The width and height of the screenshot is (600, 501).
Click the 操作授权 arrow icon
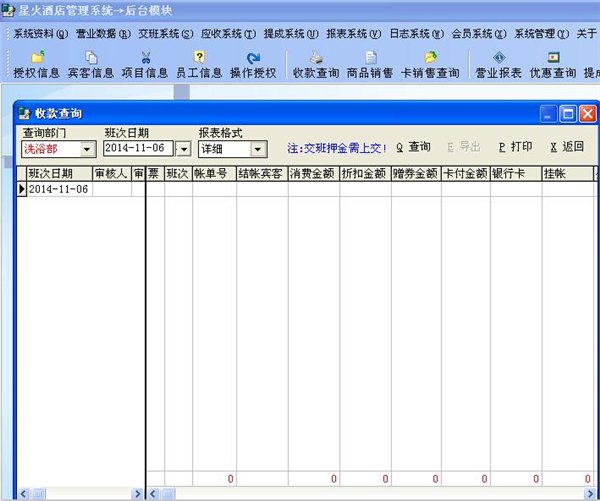pyautogui.click(x=253, y=58)
